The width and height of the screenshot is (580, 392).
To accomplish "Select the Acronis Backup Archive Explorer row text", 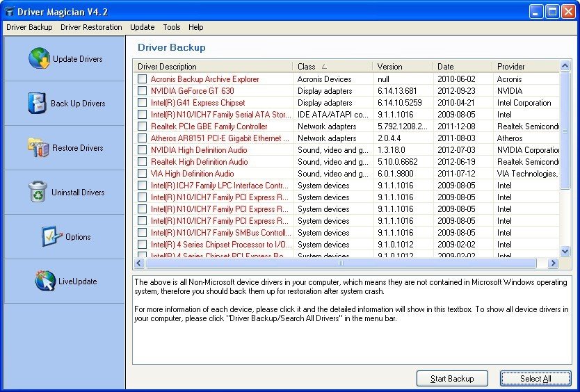I will (x=204, y=79).
